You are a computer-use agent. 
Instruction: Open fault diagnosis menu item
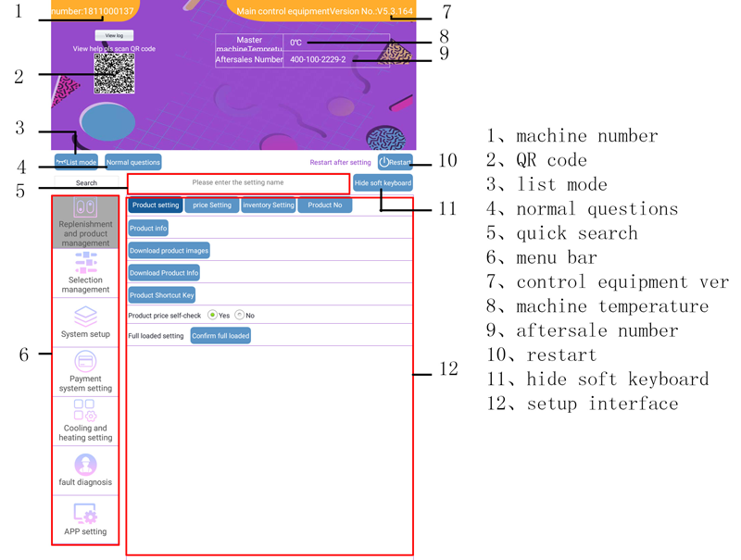(85, 470)
